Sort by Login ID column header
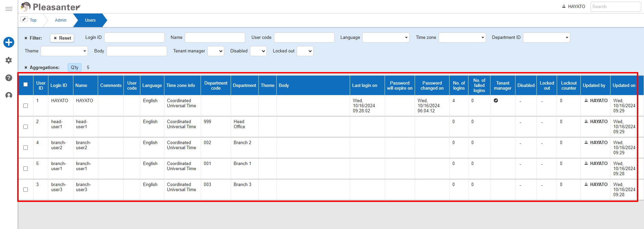This screenshot has height=229, width=644. [x=61, y=86]
